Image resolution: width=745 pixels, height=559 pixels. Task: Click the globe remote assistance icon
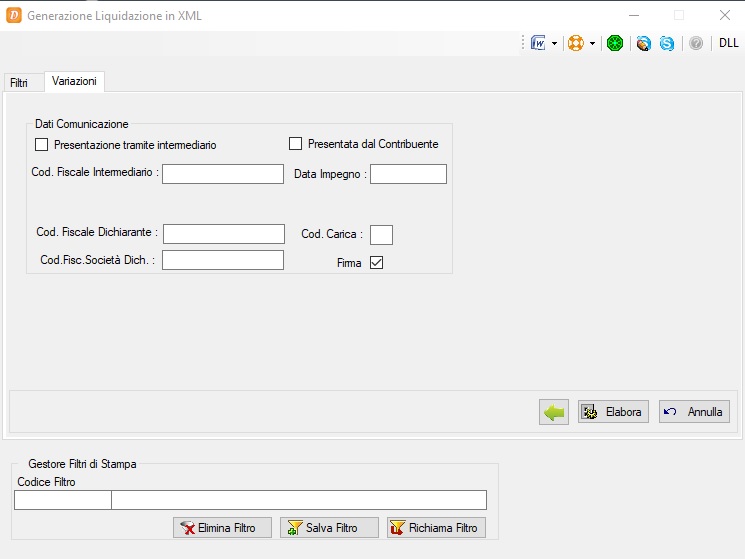[x=644, y=43]
